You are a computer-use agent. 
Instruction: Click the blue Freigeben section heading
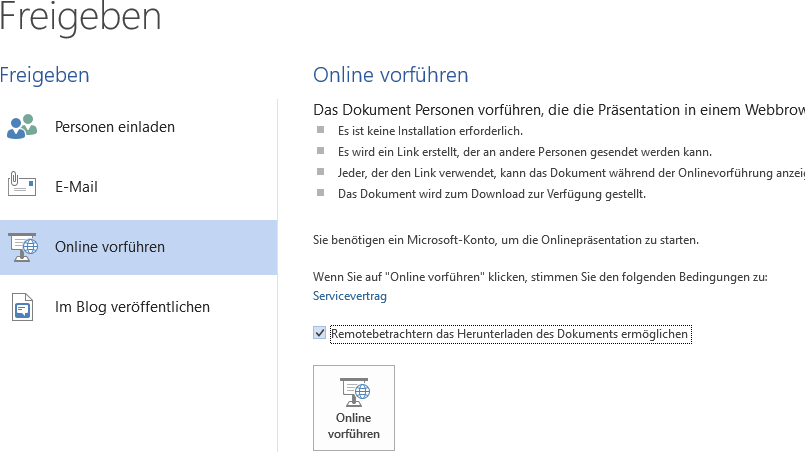click(45, 75)
